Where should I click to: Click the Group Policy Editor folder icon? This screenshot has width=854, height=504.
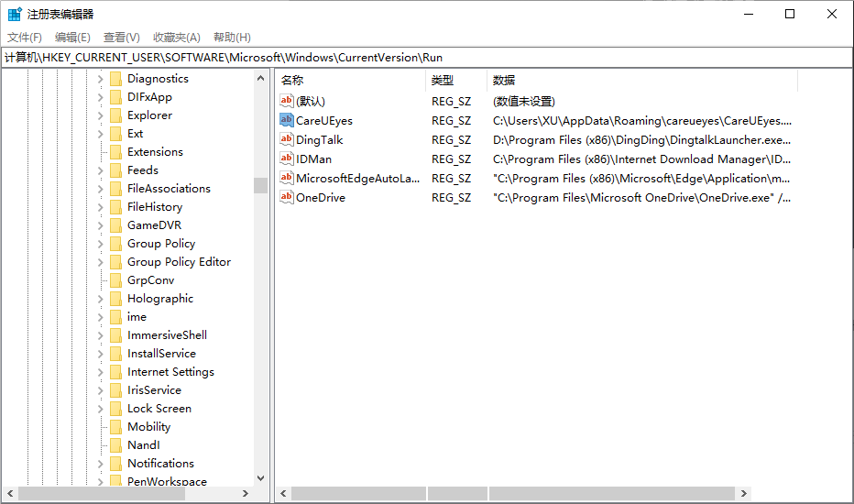(115, 262)
